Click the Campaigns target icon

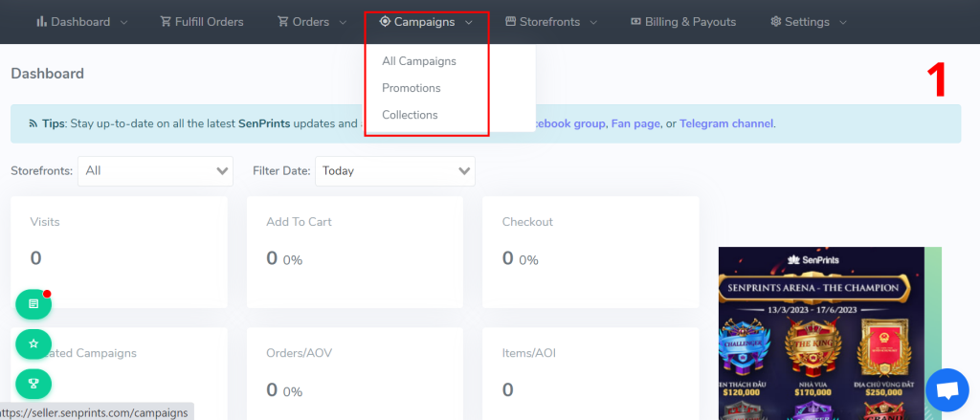[x=385, y=22]
